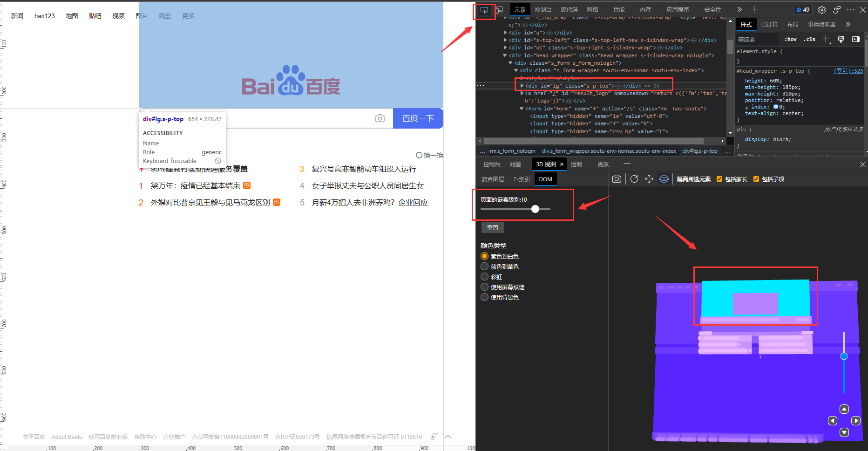Viewport: 868px width, 451px height.
Task: Close the 3D 视图 drawer tab
Action: tap(562, 164)
